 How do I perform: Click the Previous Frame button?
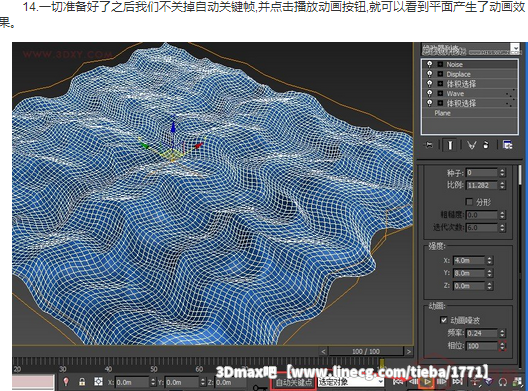413,382
